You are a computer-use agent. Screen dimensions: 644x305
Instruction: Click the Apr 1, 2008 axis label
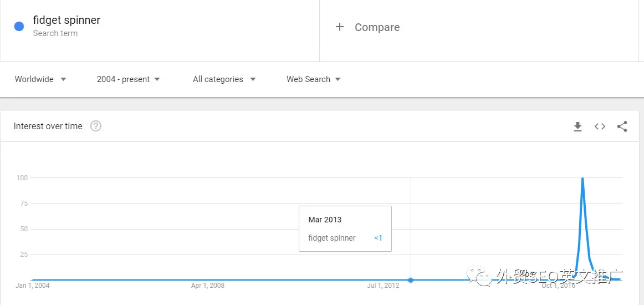click(x=208, y=286)
